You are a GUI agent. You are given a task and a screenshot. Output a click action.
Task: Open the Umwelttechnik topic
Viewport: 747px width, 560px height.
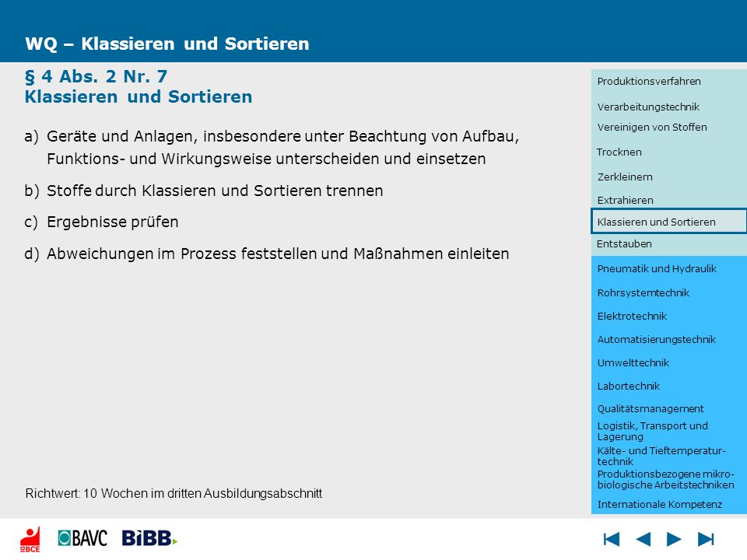(x=633, y=363)
